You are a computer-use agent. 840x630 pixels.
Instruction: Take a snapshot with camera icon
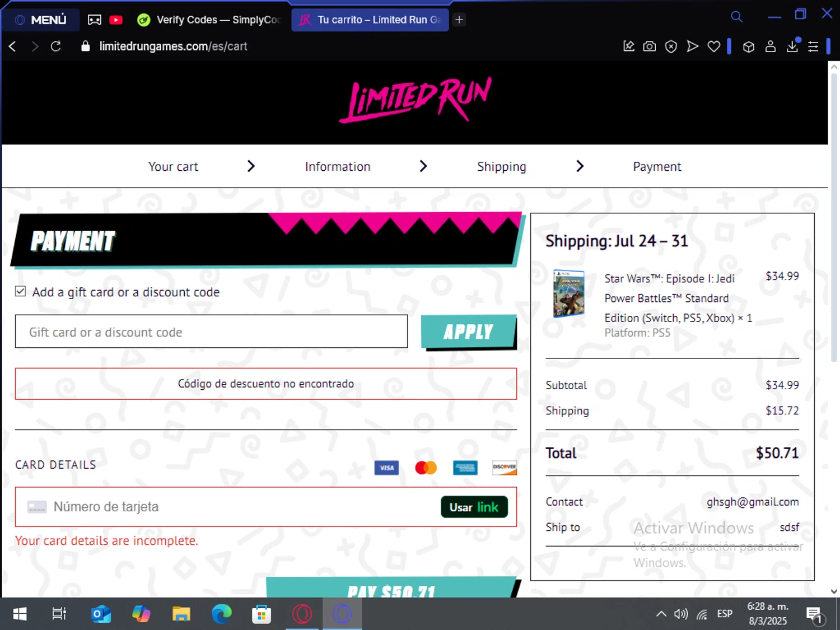[x=650, y=46]
